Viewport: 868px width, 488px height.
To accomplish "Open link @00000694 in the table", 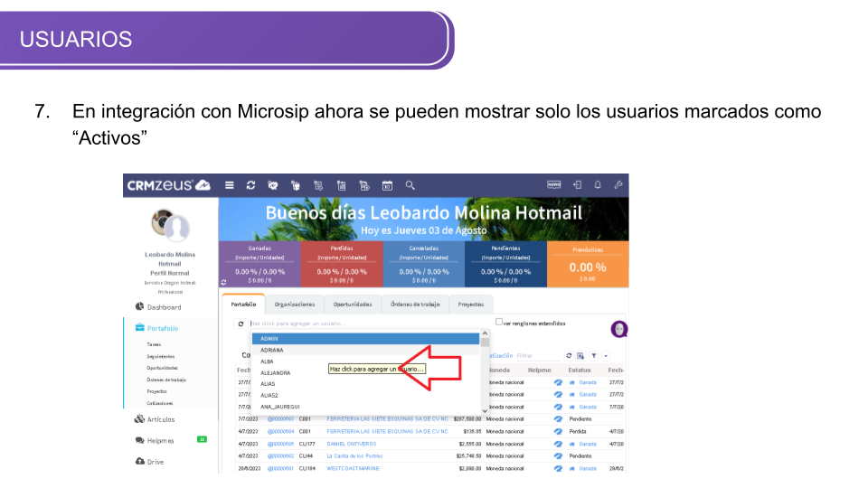I will [280, 432].
